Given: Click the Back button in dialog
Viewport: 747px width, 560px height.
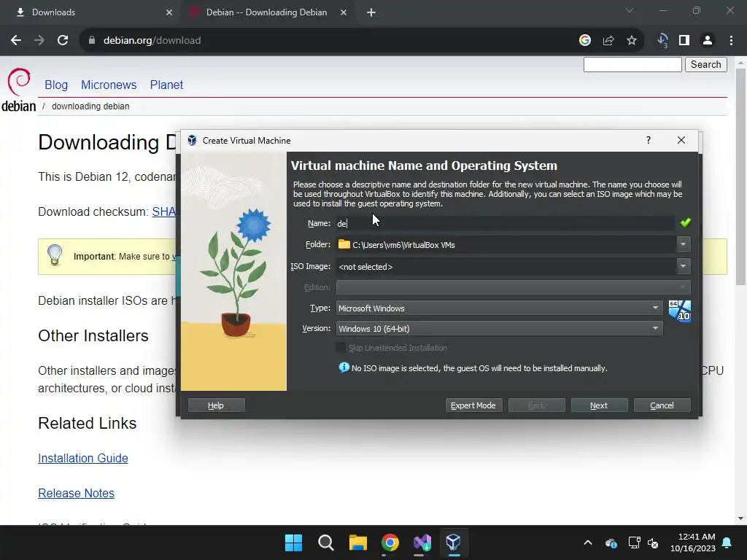Looking at the screenshot, I should [536, 405].
